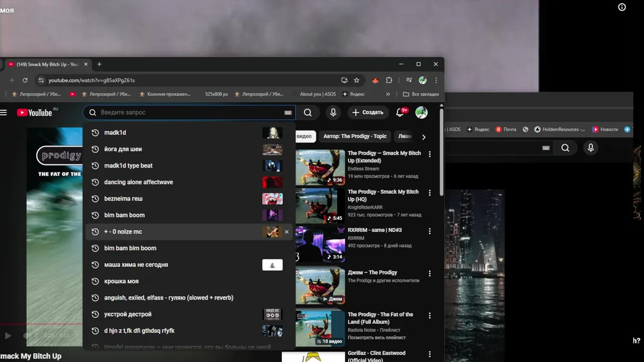644x362 pixels.
Task: Select the 'madk1d' search suggestion
Action: pyautogui.click(x=189, y=133)
